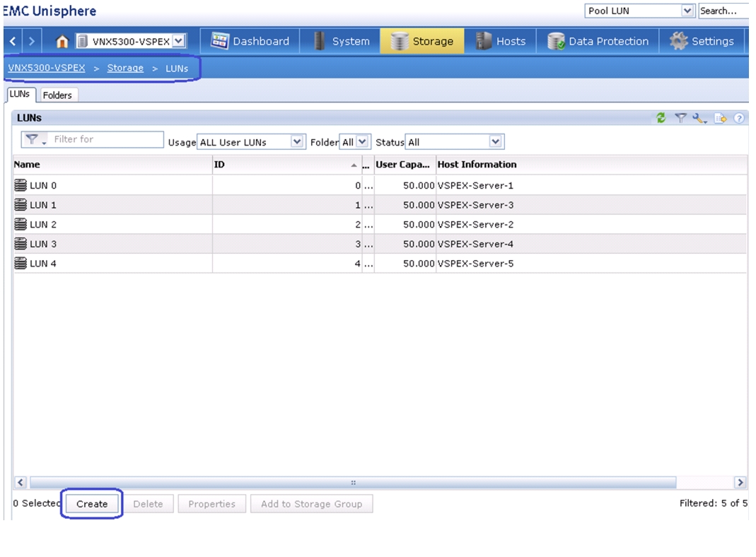The image size is (756, 557).
Task: Sort by the Host Information column header
Action: tap(592, 164)
